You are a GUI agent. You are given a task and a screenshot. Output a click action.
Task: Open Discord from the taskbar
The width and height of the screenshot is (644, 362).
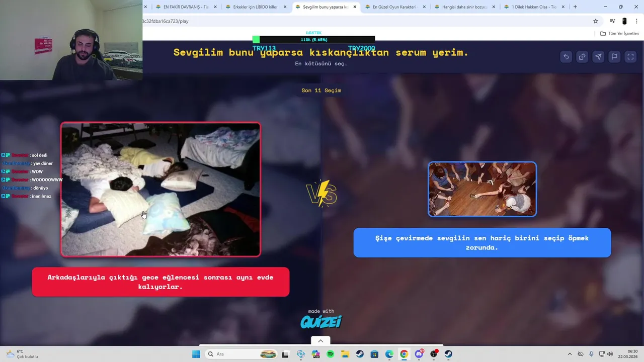click(419, 354)
